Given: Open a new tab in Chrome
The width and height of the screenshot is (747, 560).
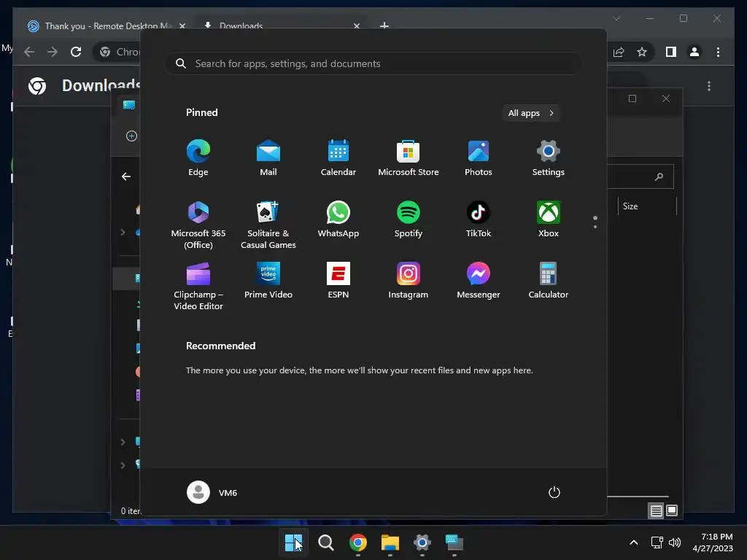Looking at the screenshot, I should point(384,26).
